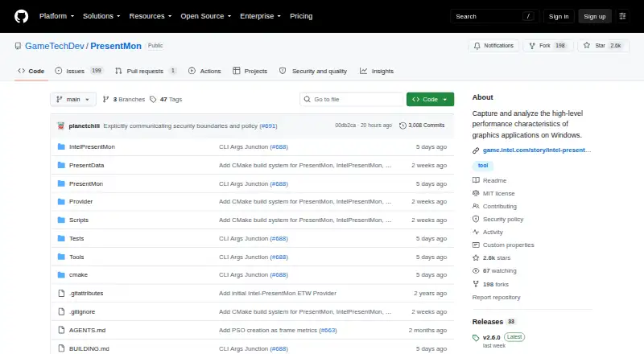Click the Contributing link in About
644x354 pixels.
pos(499,206)
